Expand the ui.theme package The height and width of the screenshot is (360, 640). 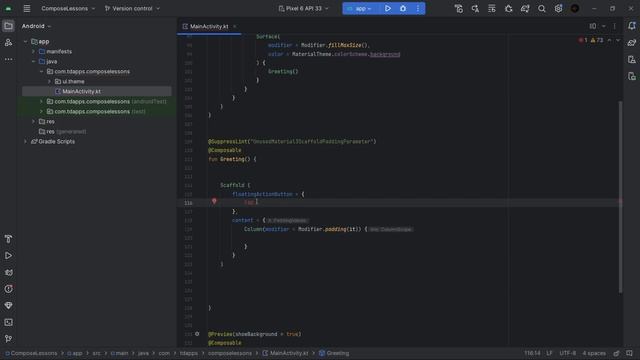tap(49, 81)
